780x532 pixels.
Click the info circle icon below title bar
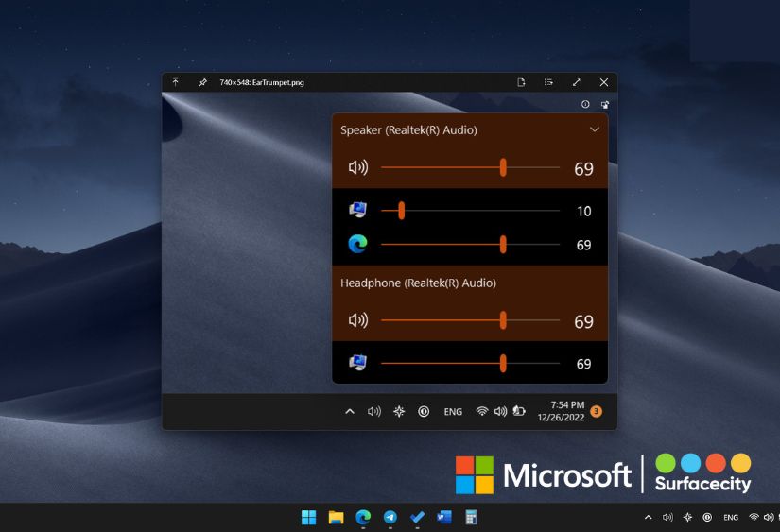pyautogui.click(x=585, y=105)
